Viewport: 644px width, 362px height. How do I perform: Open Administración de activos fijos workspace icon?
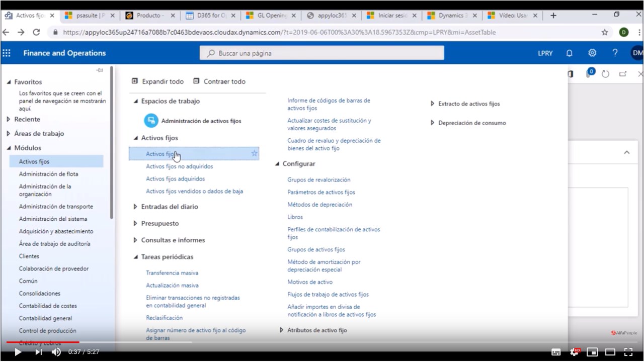151,121
